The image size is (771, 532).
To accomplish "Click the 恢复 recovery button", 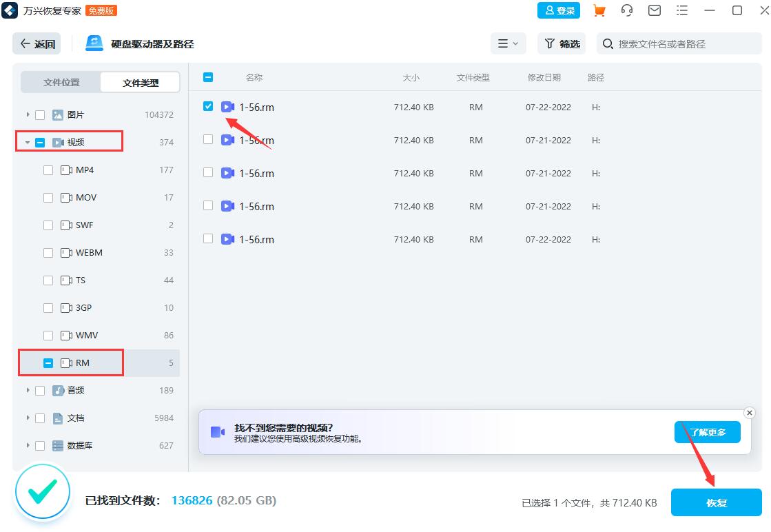I will pyautogui.click(x=717, y=502).
